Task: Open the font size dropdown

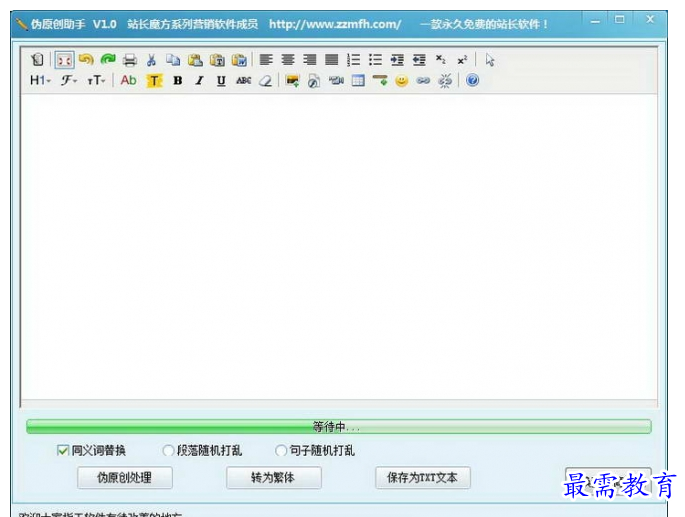Action: pyautogui.click(x=96, y=80)
